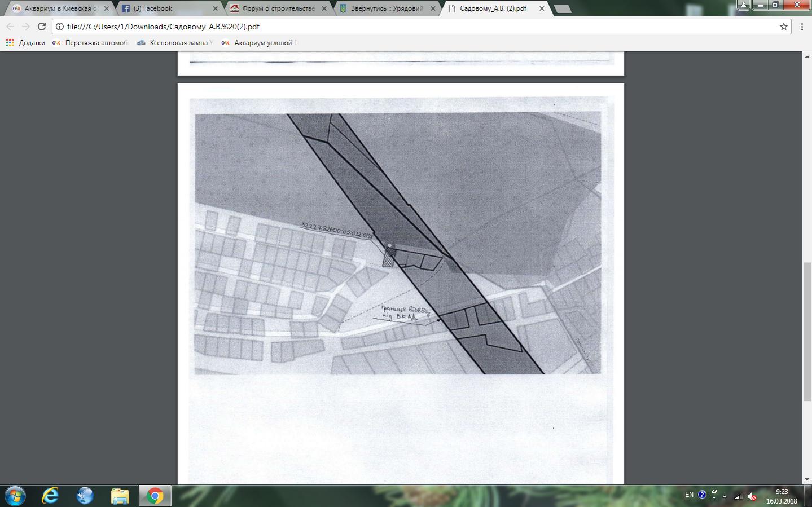The width and height of the screenshot is (812, 507).
Task: Go back to the previous page
Action: (x=10, y=27)
